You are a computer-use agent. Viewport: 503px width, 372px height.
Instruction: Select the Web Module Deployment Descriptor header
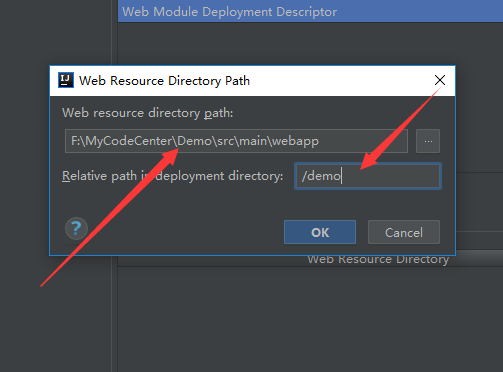coord(310,11)
